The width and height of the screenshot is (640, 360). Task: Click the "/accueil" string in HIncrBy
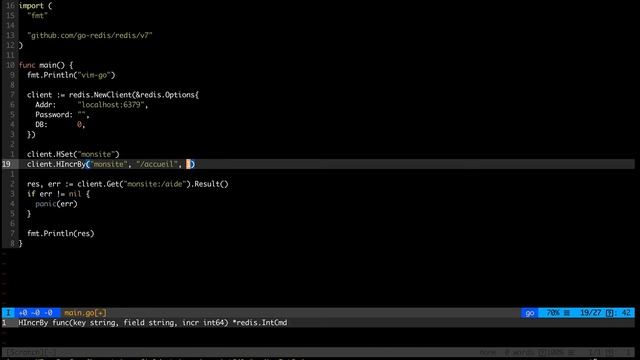(157, 164)
